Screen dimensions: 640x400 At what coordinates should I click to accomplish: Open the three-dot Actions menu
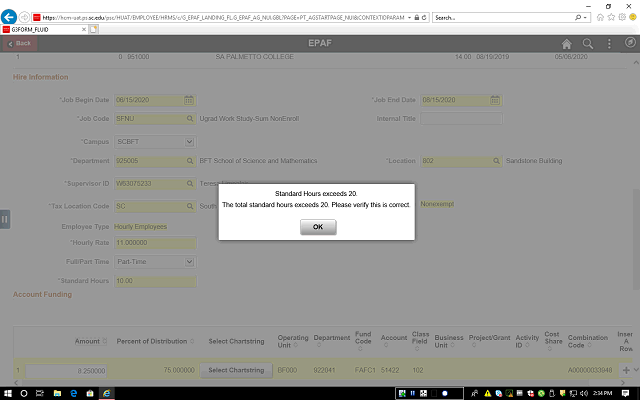(x=609, y=44)
